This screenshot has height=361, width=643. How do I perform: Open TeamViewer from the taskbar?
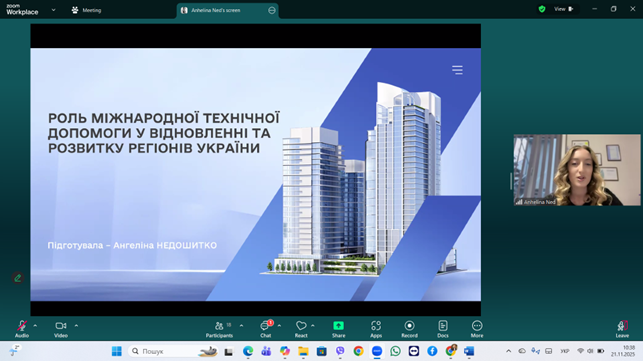(x=414, y=351)
